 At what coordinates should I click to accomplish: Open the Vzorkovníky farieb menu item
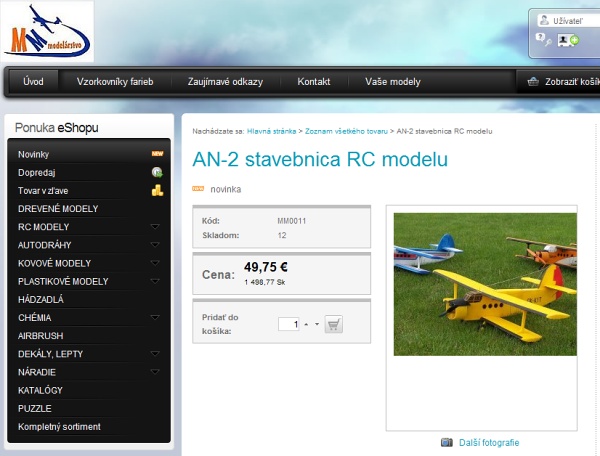[x=115, y=82]
